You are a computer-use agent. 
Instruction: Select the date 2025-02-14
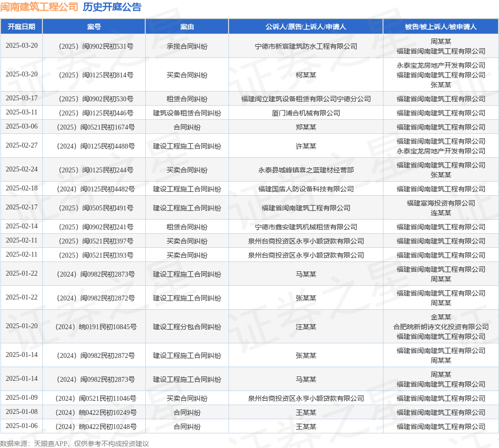(21, 226)
